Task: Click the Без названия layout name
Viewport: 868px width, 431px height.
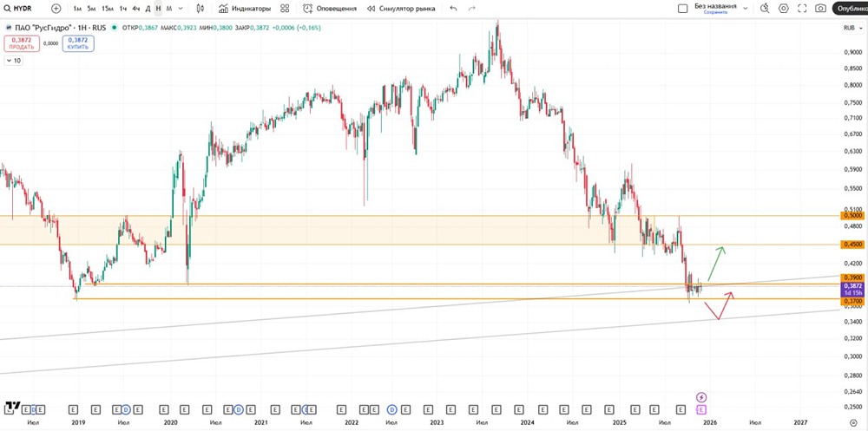Action: click(x=715, y=6)
